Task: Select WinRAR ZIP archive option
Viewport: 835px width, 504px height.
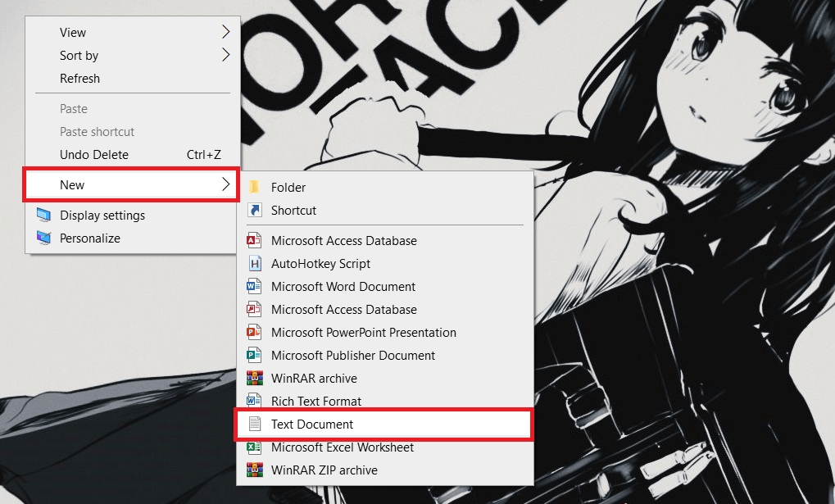Action: point(324,470)
